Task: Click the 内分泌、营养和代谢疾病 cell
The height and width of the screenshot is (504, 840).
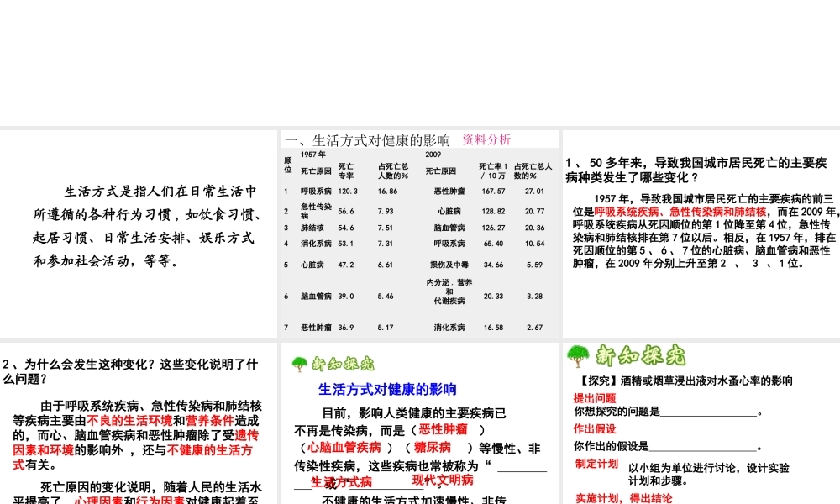Action: click(449, 291)
